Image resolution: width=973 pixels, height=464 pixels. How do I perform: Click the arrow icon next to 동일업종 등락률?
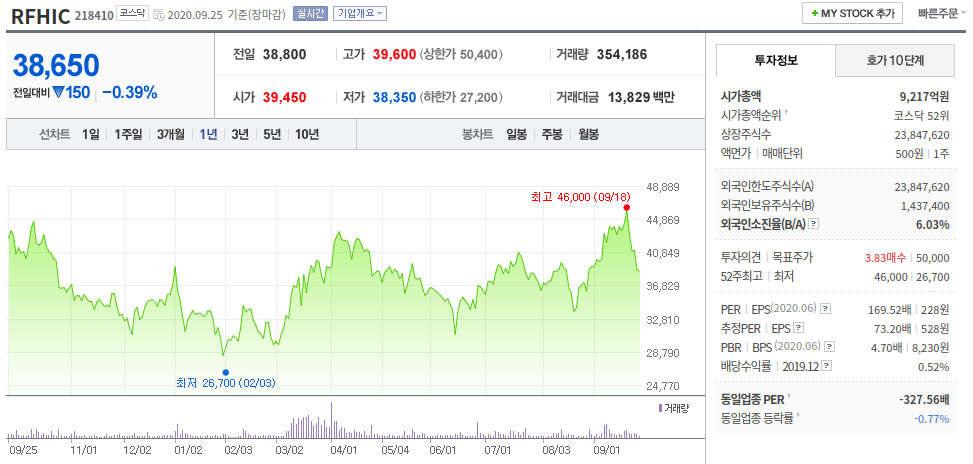(x=797, y=416)
